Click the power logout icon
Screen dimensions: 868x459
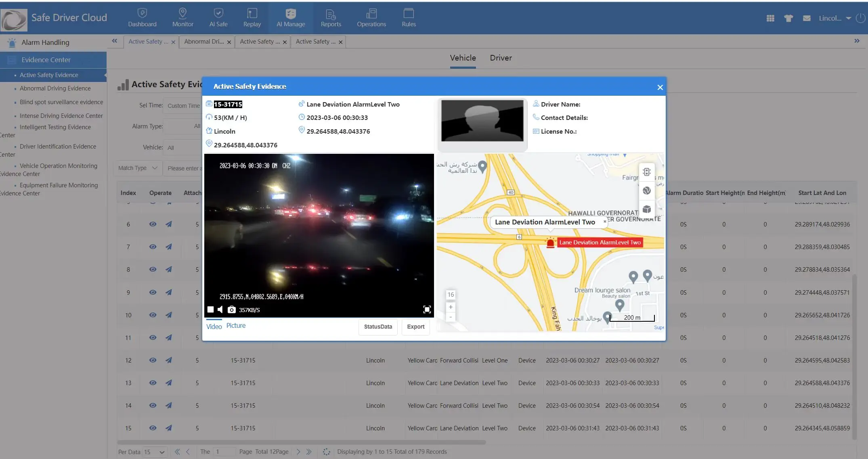point(860,18)
